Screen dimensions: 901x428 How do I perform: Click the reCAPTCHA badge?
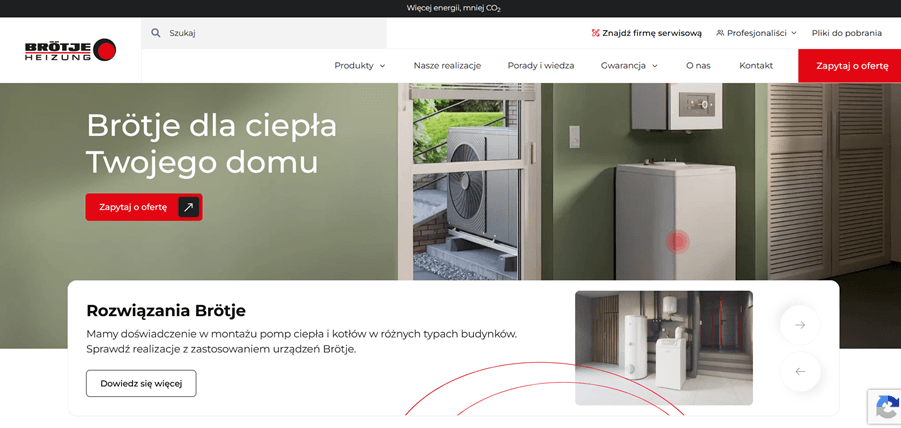click(x=885, y=407)
